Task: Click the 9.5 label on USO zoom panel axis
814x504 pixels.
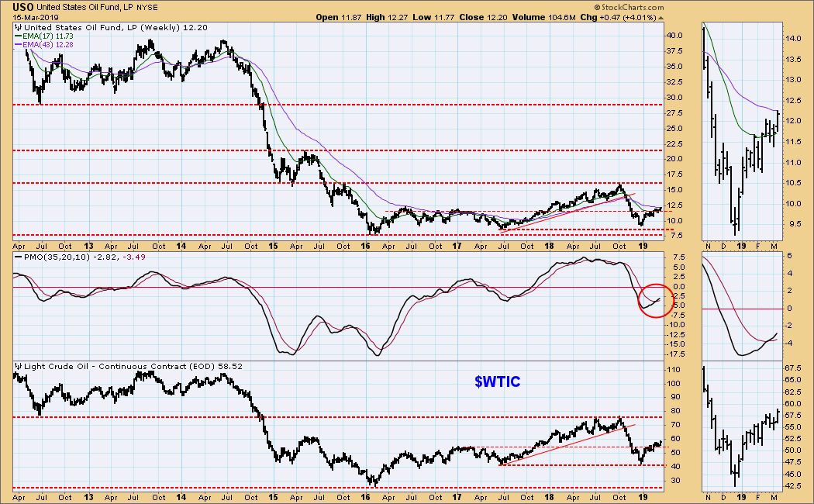Action: 795,224
